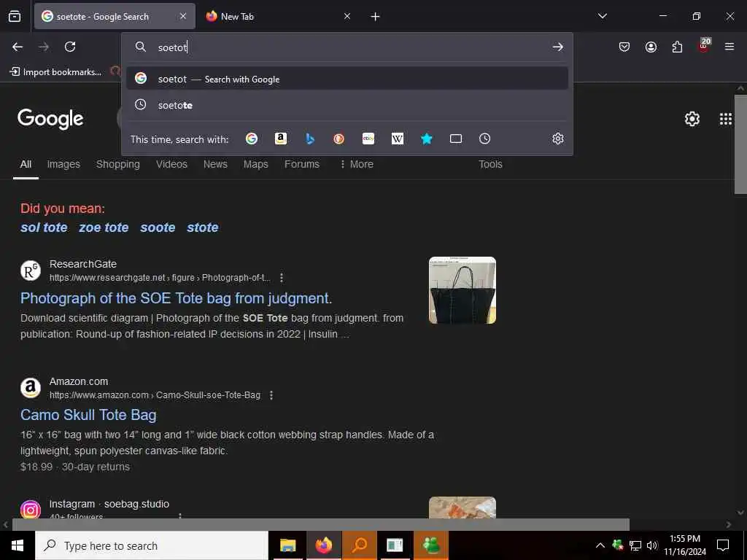Open the clock showing 1:55 PM
Screen dimensions: 747x560
(684, 545)
